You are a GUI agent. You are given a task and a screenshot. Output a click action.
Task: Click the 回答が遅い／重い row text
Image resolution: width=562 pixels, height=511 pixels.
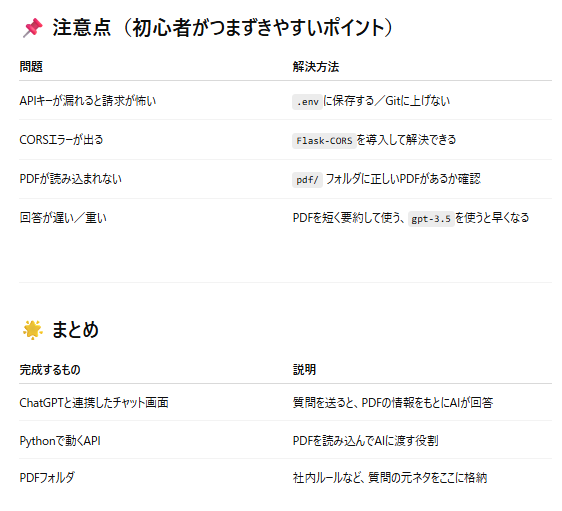tap(63, 218)
